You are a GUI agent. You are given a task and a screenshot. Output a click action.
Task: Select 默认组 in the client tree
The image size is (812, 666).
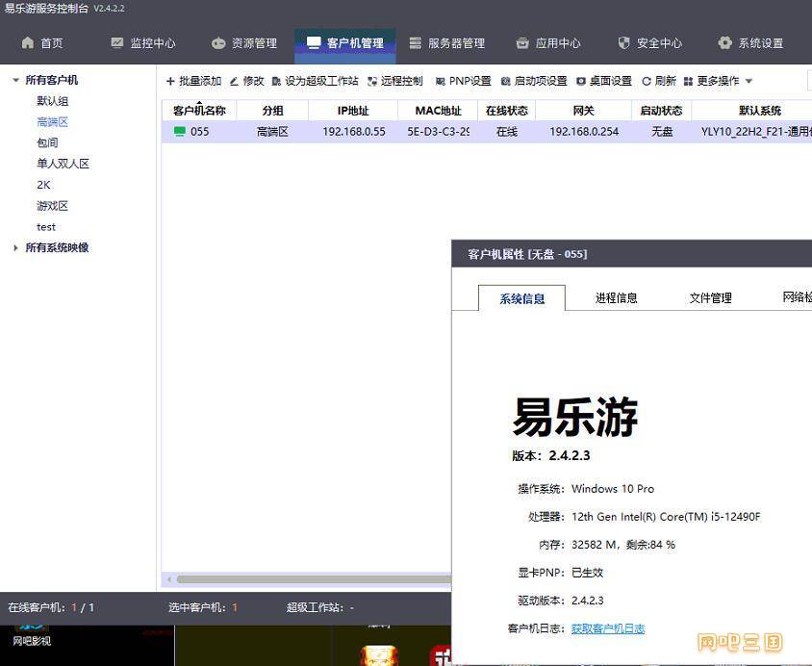[52, 101]
